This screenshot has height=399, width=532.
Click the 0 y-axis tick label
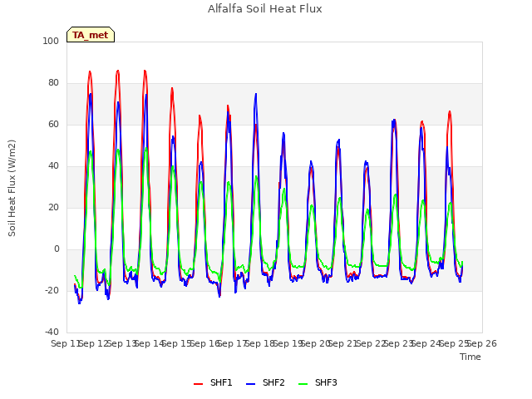(x=57, y=249)
